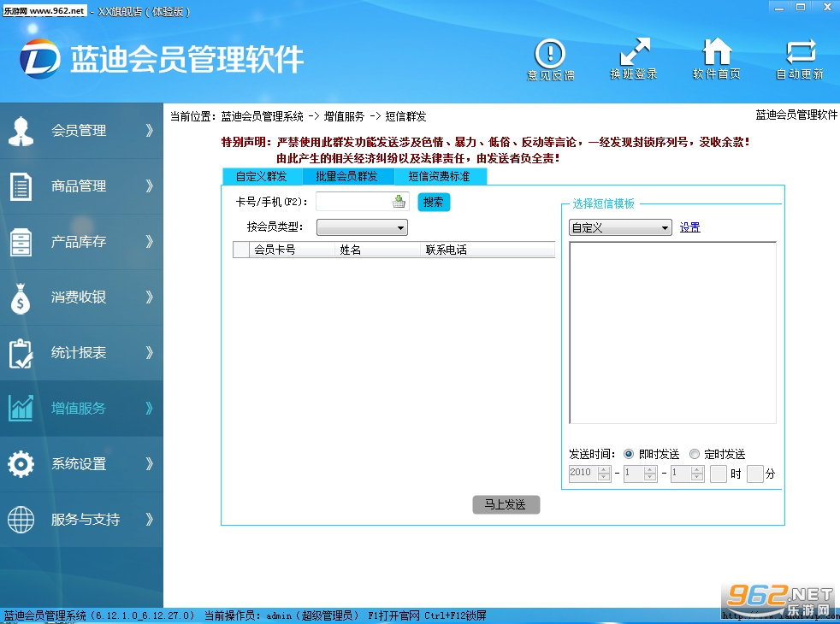Switch to 自定义群发 tab

[262, 176]
